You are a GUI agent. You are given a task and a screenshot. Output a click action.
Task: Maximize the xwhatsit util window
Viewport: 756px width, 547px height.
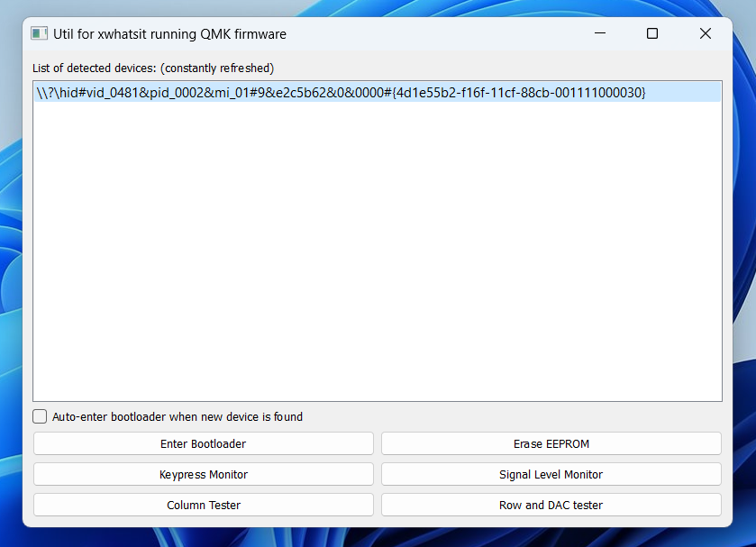click(652, 33)
